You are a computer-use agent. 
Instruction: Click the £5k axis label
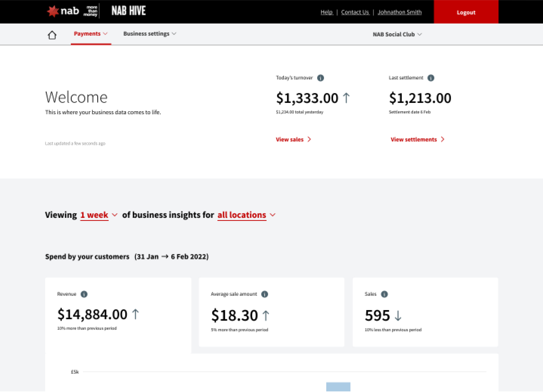pos(75,372)
